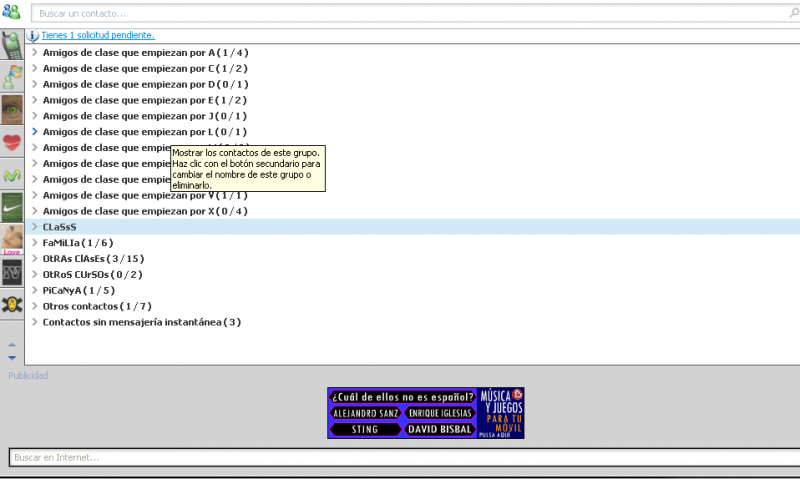The width and height of the screenshot is (800, 479).
Task: Open the red heart sidebar tab
Action: pyautogui.click(x=12, y=142)
